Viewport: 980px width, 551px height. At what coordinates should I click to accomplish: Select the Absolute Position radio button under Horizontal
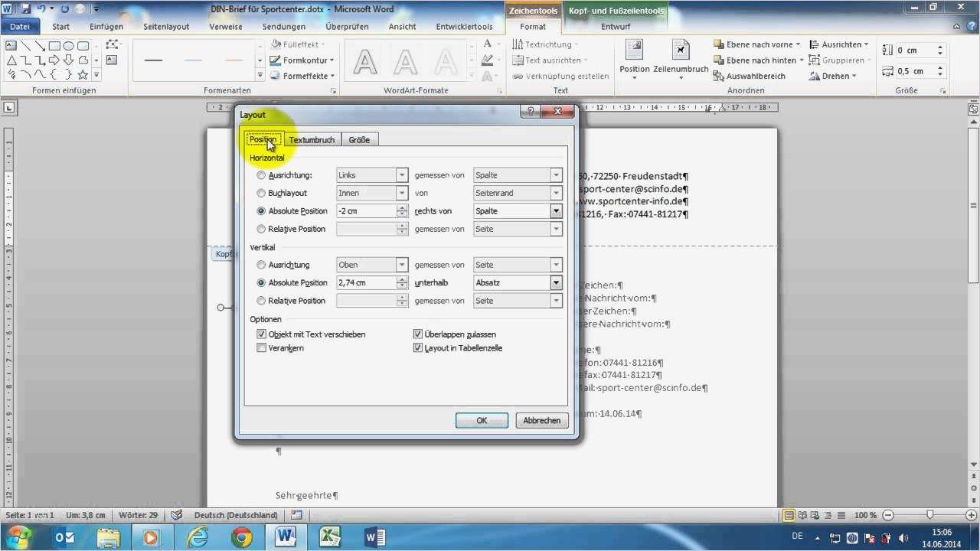pos(261,210)
